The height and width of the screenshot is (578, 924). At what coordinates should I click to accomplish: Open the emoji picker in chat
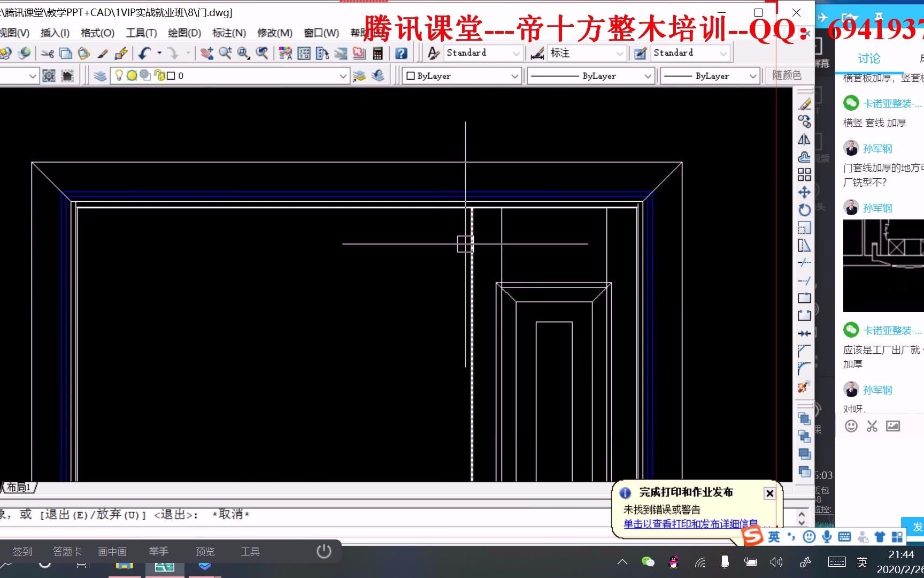(x=851, y=426)
